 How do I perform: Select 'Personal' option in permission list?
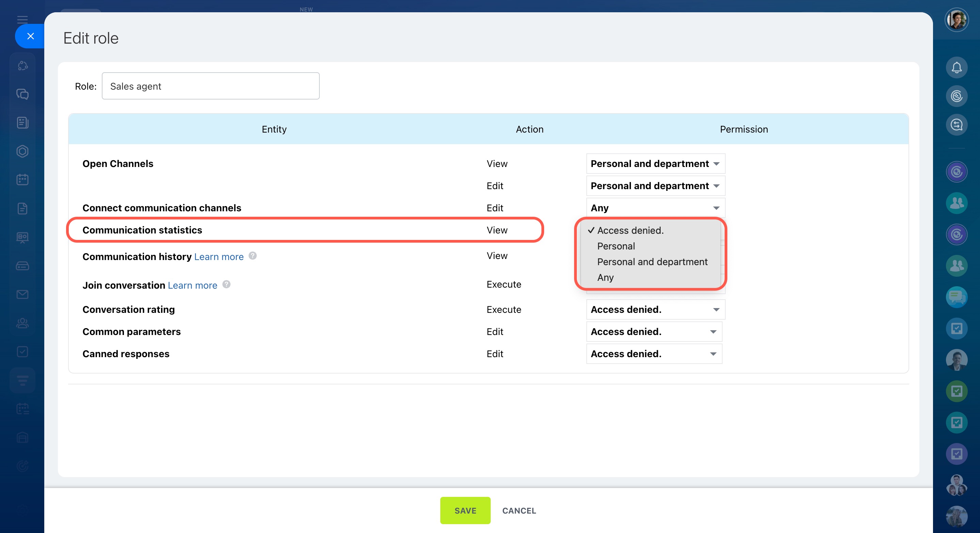click(616, 246)
